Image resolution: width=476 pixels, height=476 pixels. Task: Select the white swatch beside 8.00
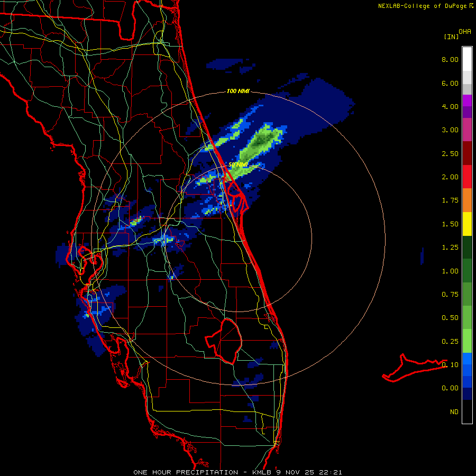(x=467, y=59)
